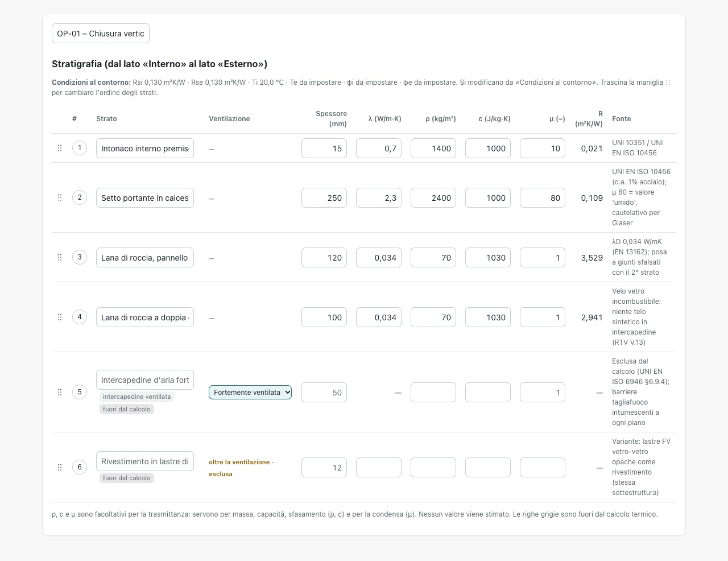Click the fuori dal calcolo tag in row 6

pos(127,478)
